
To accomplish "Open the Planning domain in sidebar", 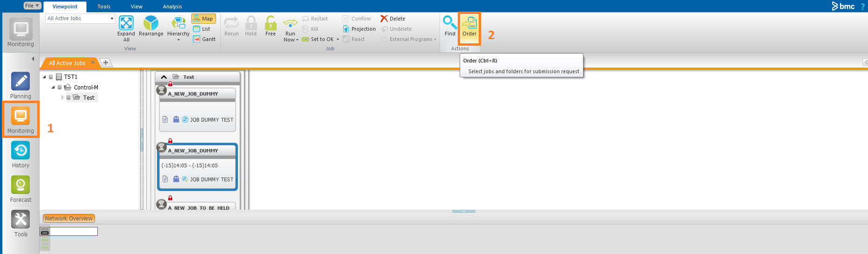I will pyautogui.click(x=20, y=82).
